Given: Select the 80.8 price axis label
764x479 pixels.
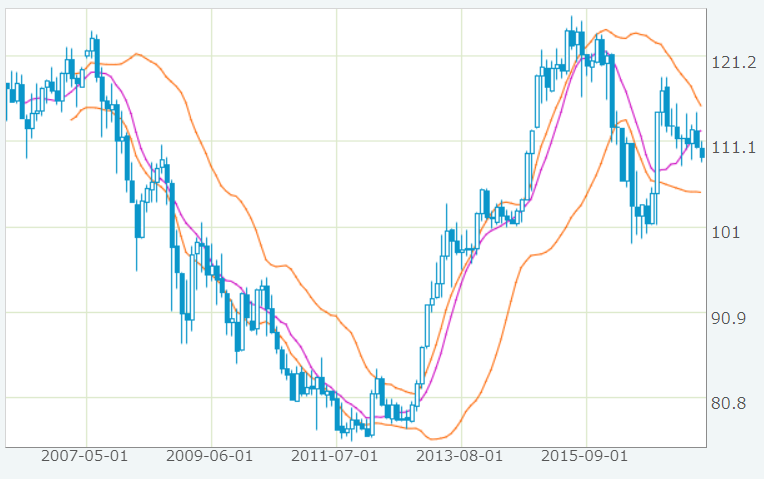Looking at the screenshot, I should [728, 403].
